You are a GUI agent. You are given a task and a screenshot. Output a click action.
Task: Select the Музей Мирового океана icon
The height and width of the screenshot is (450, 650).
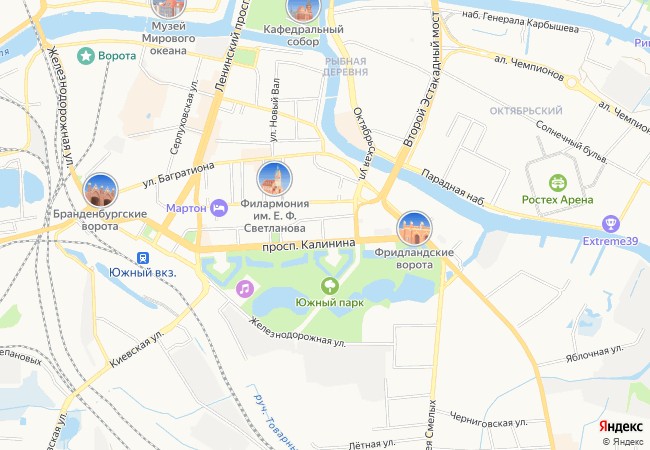click(x=168, y=7)
